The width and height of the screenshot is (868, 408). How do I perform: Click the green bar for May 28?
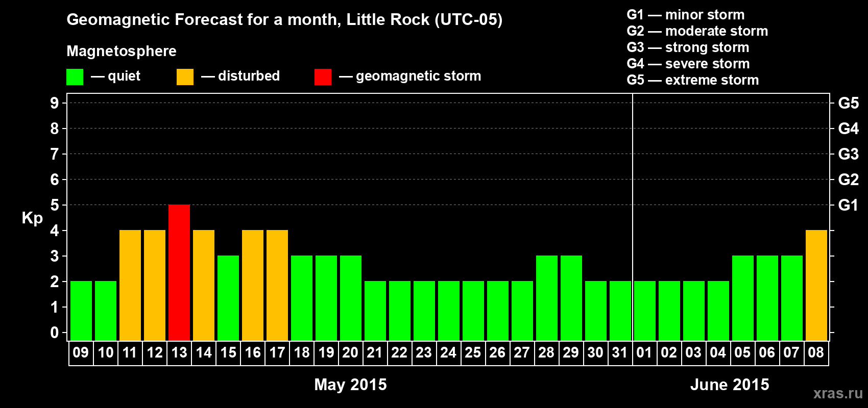pyautogui.click(x=547, y=298)
